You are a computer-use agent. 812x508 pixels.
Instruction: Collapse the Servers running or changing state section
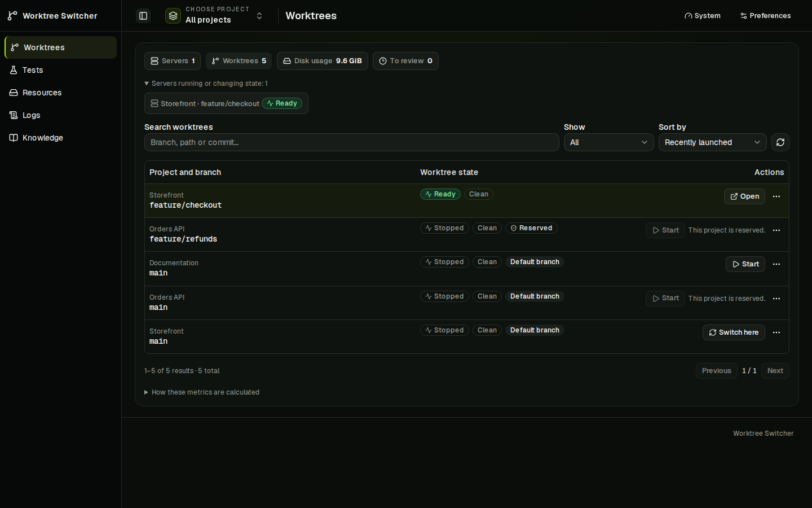coord(206,84)
